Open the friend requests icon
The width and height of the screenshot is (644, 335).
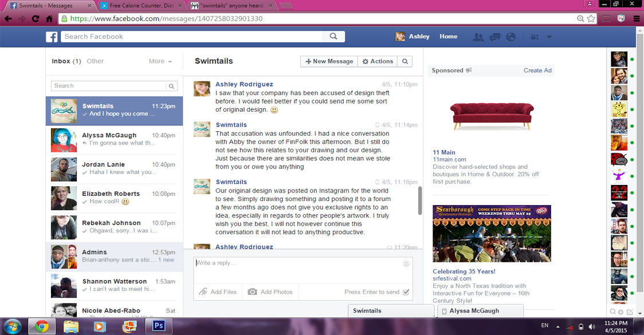tap(477, 37)
